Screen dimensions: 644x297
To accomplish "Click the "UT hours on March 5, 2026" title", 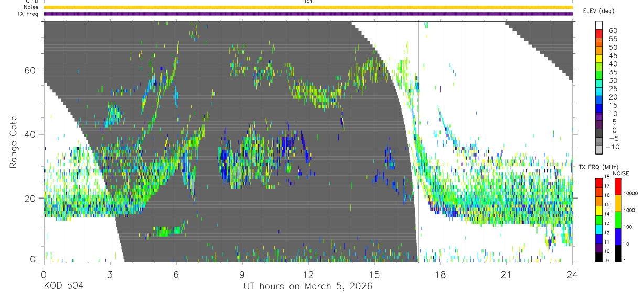I will pyautogui.click(x=308, y=287).
